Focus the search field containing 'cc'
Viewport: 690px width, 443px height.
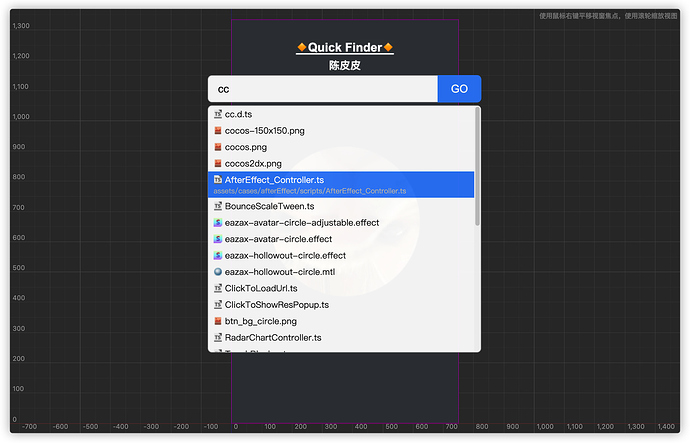323,89
